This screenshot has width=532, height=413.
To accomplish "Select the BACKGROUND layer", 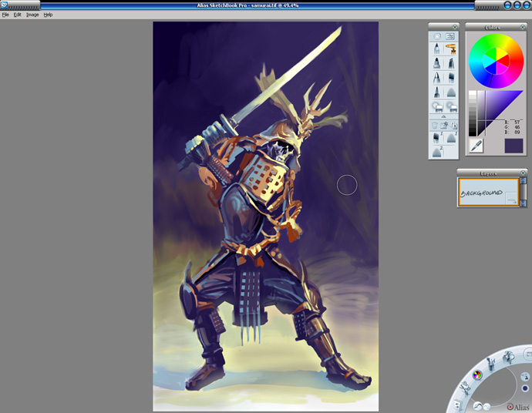I will (488, 193).
